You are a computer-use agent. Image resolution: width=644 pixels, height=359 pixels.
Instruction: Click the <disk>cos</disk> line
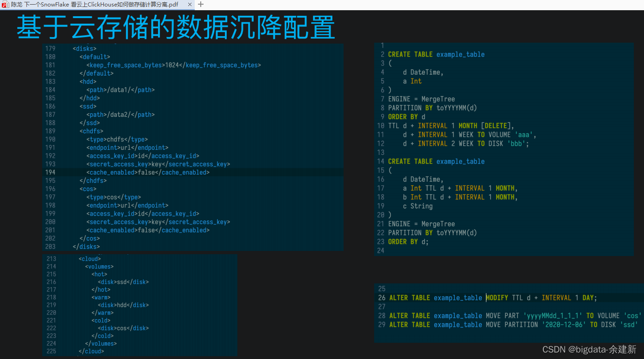(123, 328)
